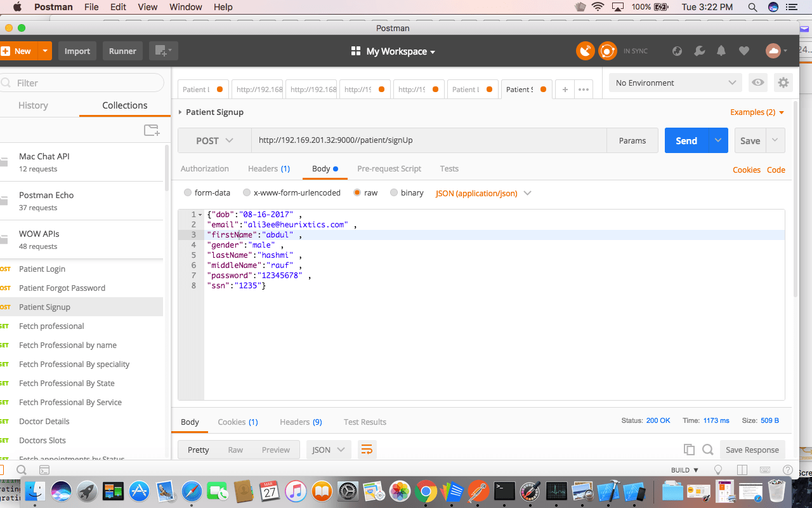Select the raw body radio button

point(357,192)
